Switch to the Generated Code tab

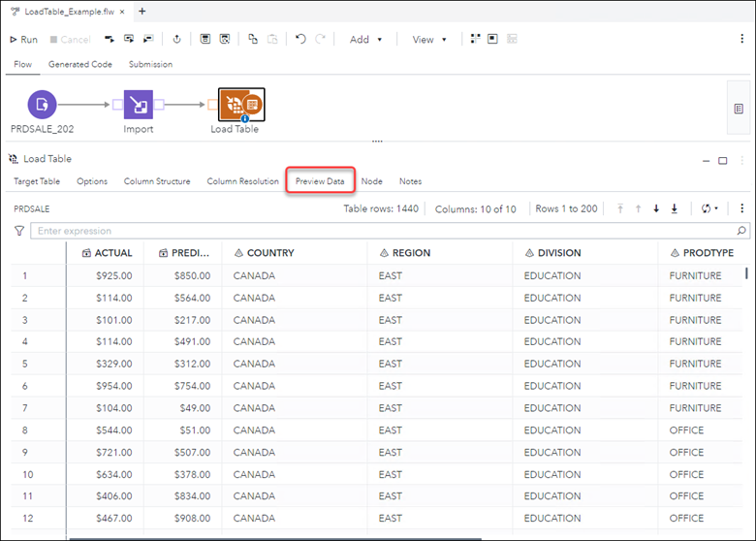pos(80,64)
